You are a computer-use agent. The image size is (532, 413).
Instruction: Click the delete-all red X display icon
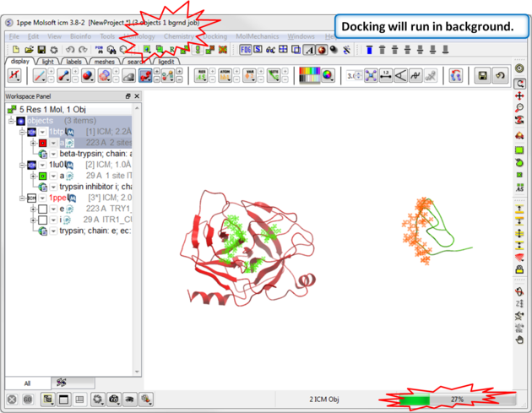coord(14,76)
